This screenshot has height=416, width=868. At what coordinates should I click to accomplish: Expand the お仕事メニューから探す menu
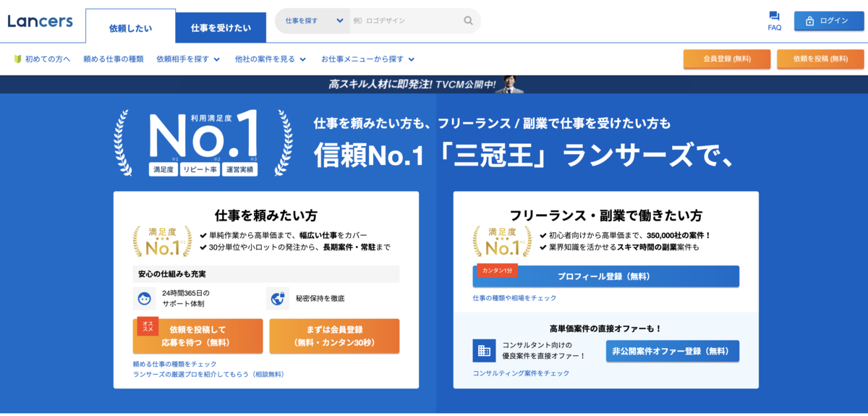368,59
